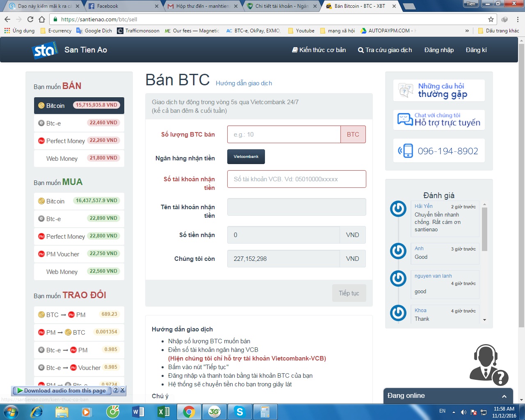This screenshot has height=420, width=525.
Task: Switch to the Hộp thư đến Gmail tab
Action: [203, 6]
